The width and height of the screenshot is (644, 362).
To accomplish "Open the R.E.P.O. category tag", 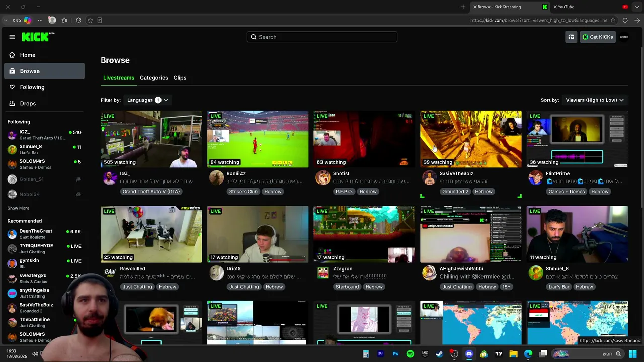I will (344, 192).
